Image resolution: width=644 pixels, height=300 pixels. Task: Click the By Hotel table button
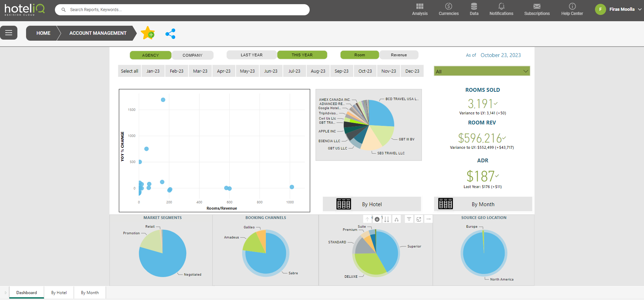click(372, 204)
